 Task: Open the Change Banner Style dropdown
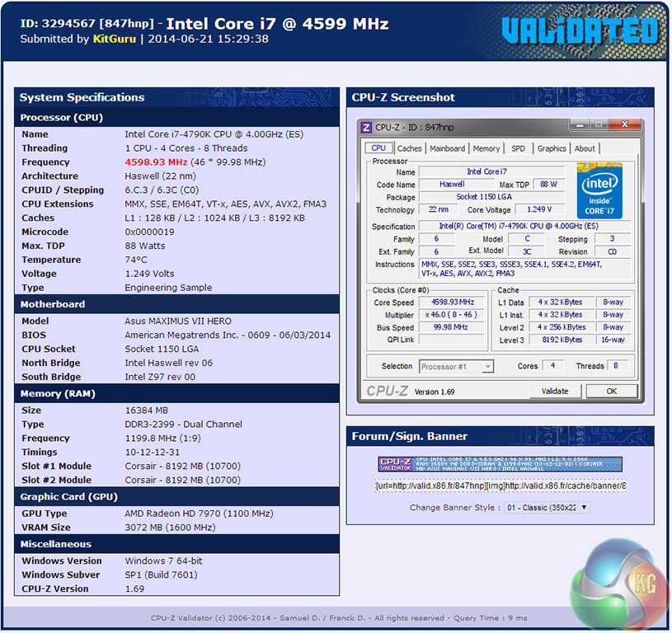(x=547, y=508)
